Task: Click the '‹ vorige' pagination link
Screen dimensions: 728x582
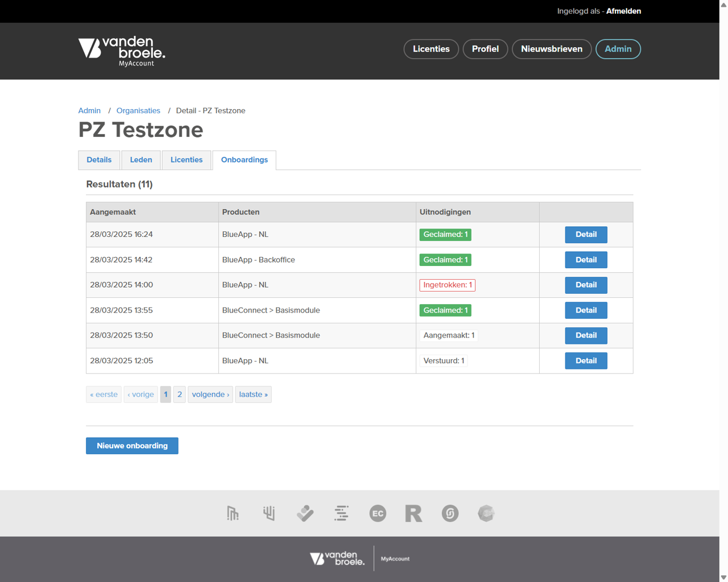Action: 140,394
